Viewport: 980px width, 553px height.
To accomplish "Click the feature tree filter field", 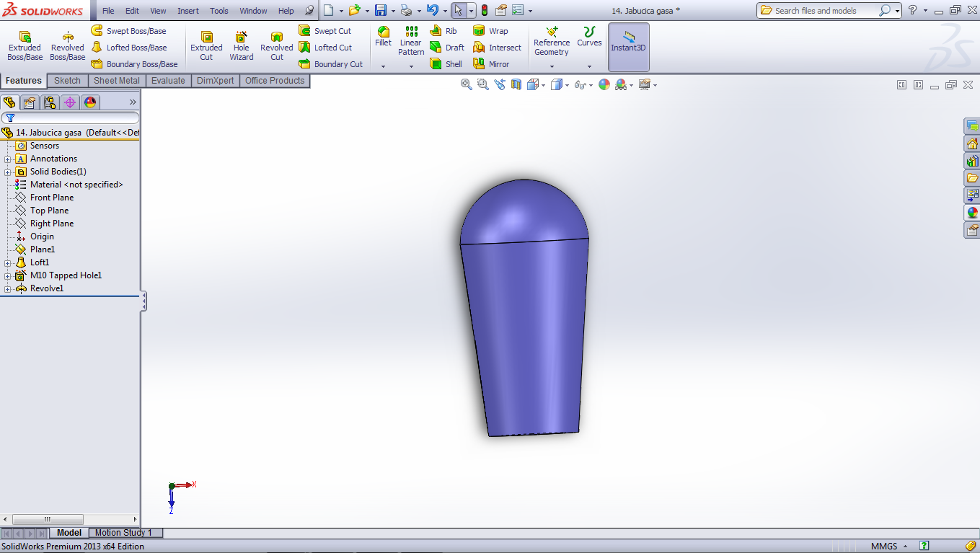I will (x=71, y=118).
